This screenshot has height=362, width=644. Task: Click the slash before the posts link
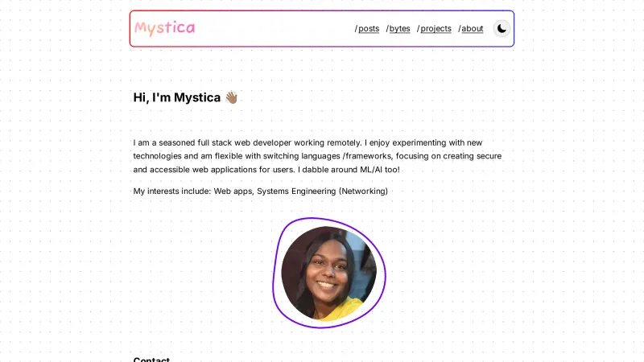click(x=356, y=29)
